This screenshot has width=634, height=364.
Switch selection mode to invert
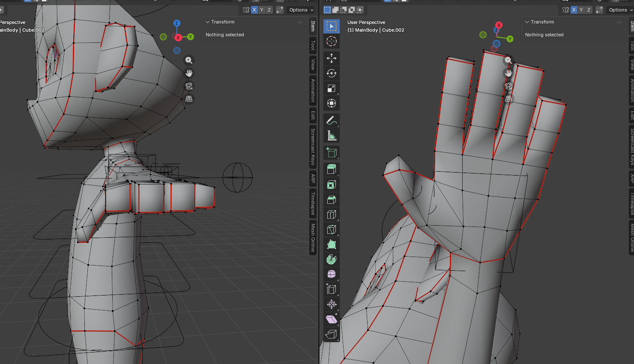352,10
